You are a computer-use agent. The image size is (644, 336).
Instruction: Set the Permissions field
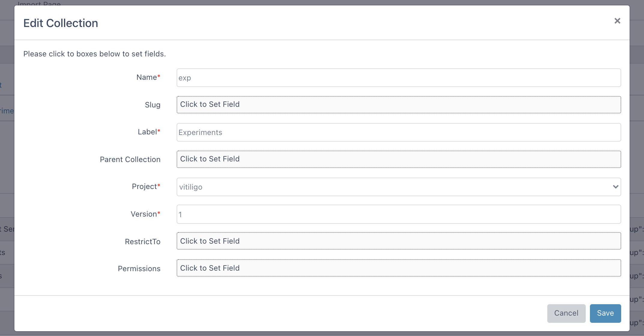[399, 268]
